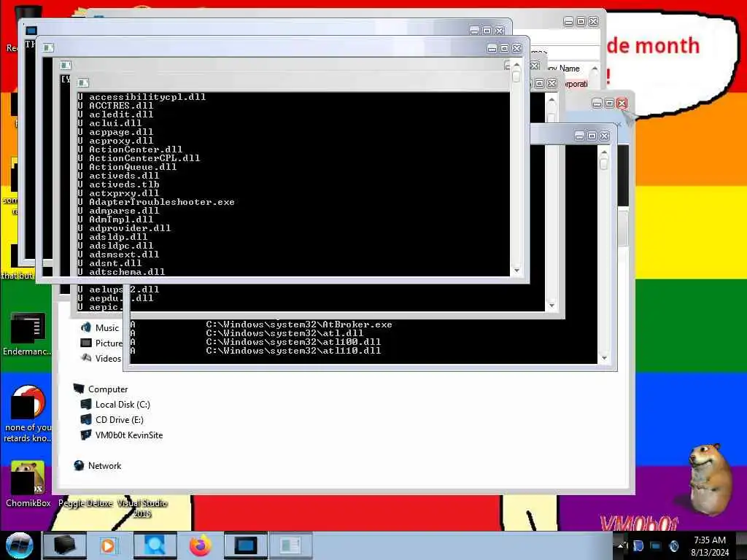Click the line 'activeds.tlb' in console
747x560 pixels.
point(124,184)
